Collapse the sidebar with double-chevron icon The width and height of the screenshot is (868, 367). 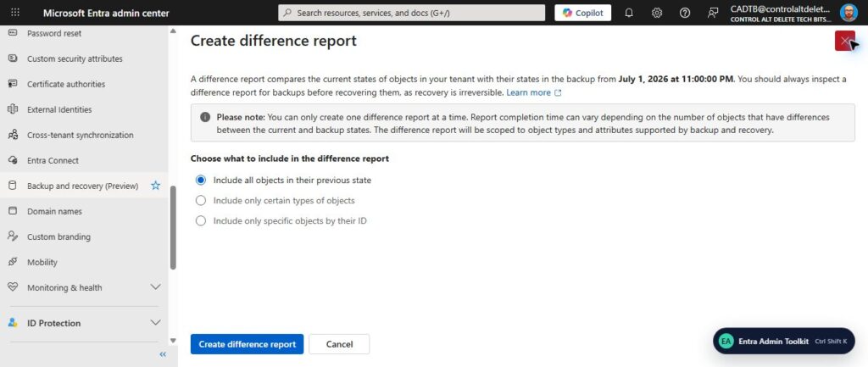pos(163,354)
